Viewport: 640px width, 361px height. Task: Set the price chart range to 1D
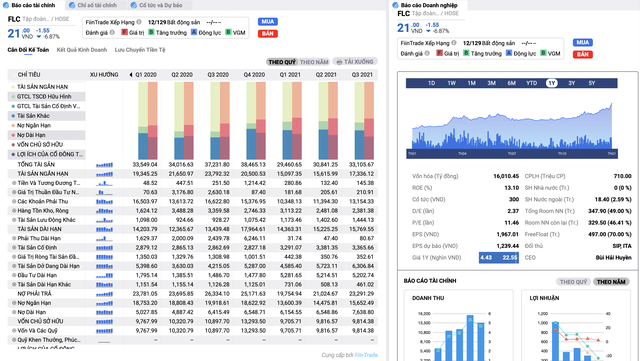click(x=431, y=83)
